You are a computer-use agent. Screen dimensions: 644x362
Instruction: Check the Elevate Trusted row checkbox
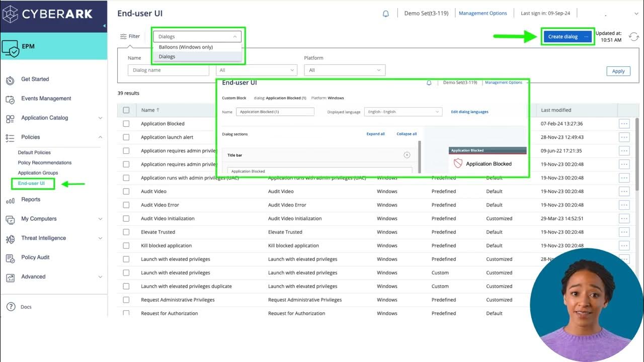pos(126,232)
